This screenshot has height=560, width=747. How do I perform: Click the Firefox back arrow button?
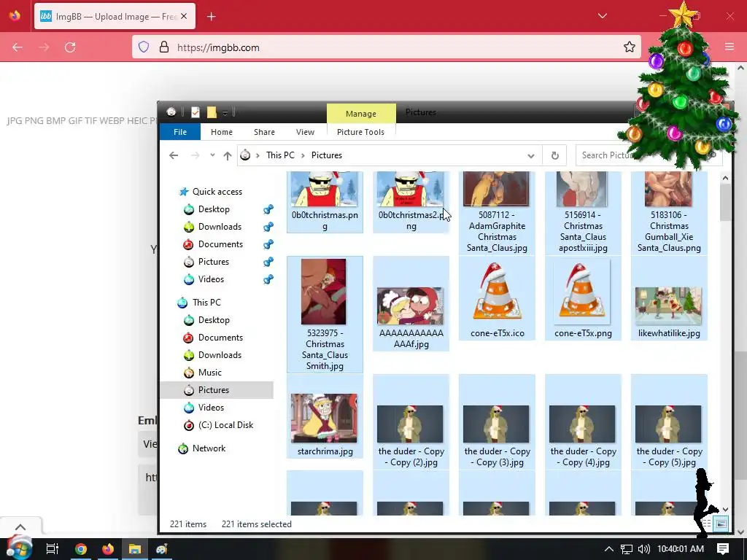click(18, 47)
